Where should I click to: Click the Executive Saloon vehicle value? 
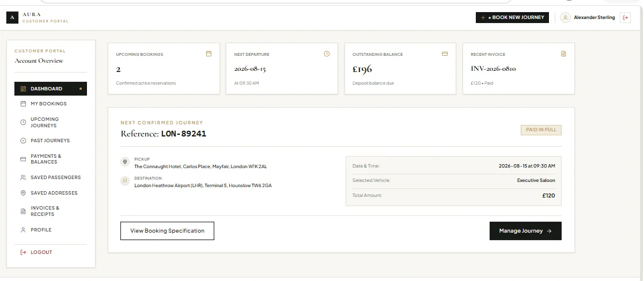[x=536, y=180]
